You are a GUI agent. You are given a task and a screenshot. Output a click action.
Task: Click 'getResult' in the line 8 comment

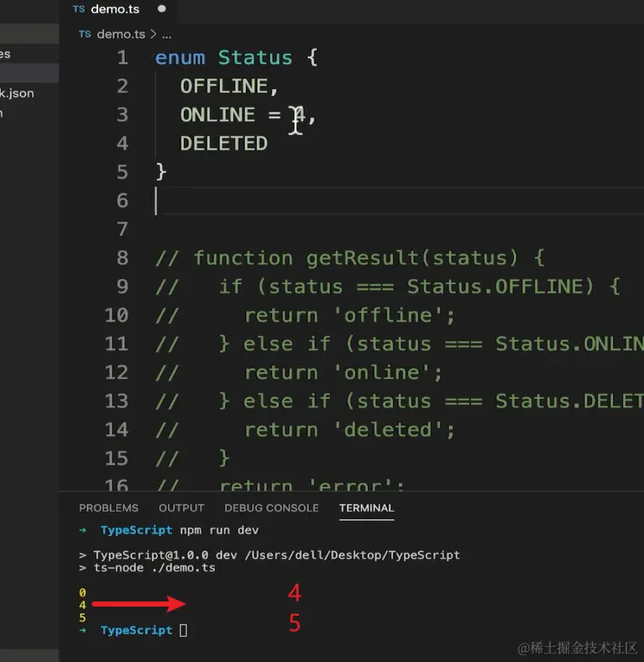point(363,258)
